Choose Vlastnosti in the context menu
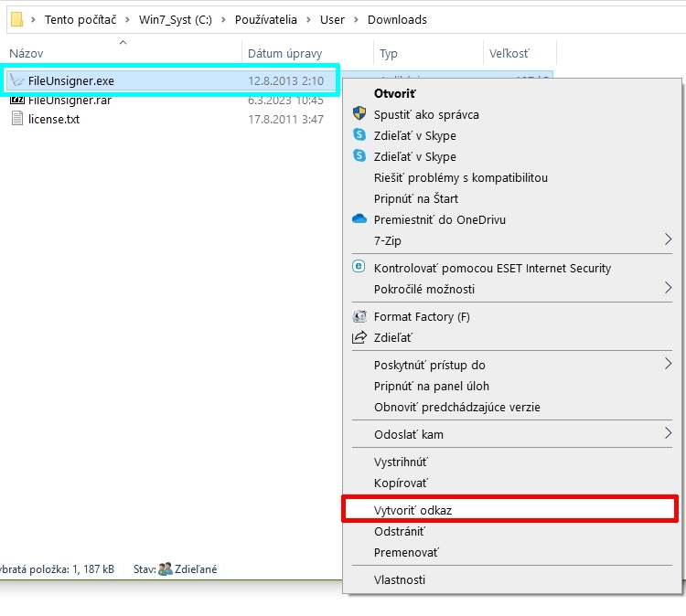This screenshot has height=616, width=686. [x=400, y=579]
